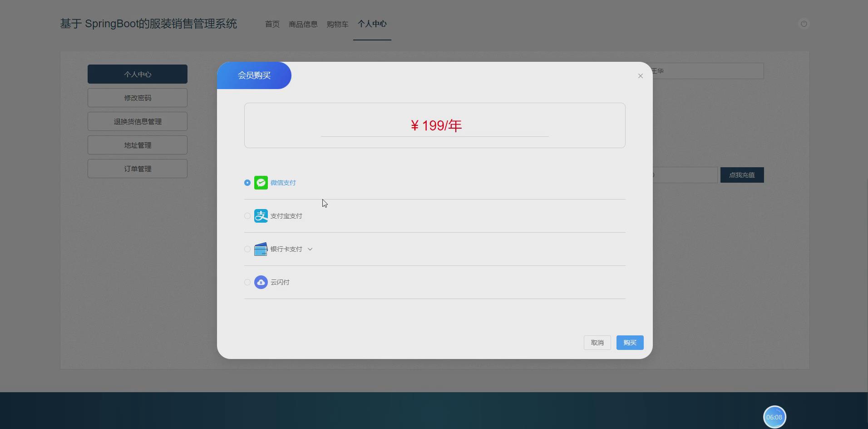Click the 取消 cancel button

point(597,343)
